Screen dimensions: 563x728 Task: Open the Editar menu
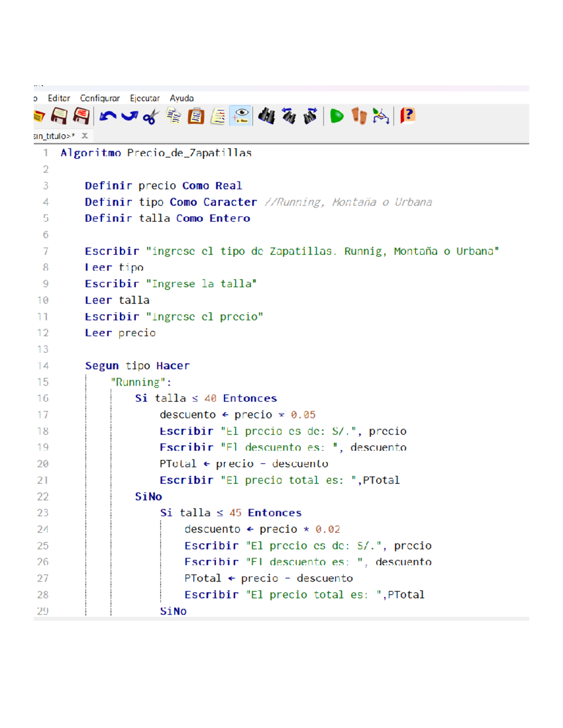[59, 98]
